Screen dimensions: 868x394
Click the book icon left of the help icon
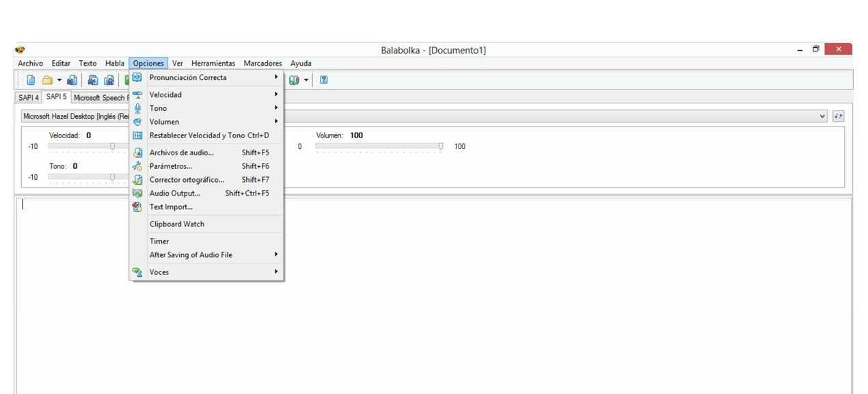click(294, 80)
